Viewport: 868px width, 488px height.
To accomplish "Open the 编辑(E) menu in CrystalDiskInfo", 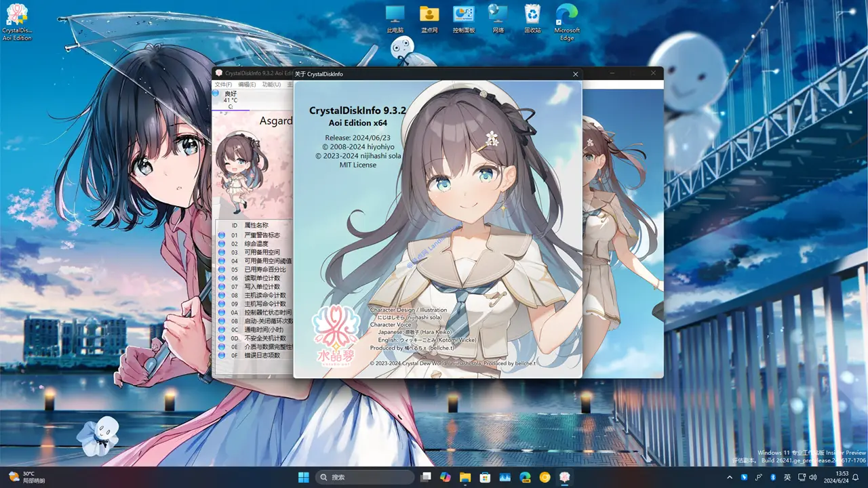I will (x=247, y=85).
